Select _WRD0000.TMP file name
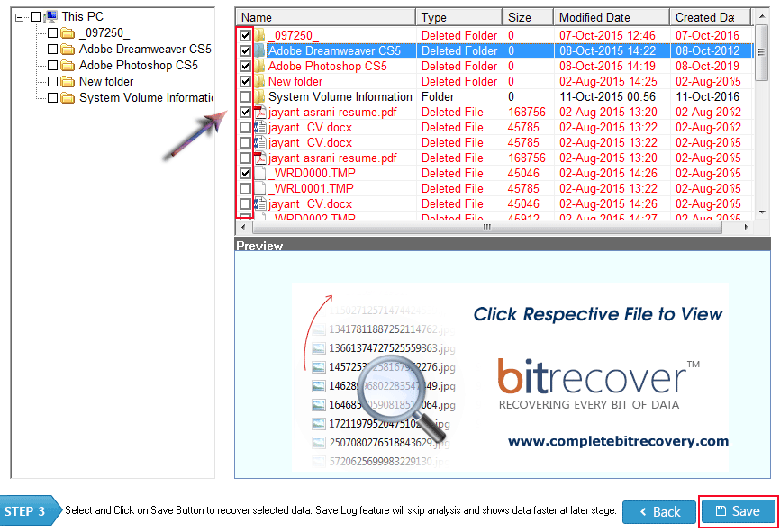 [x=312, y=173]
